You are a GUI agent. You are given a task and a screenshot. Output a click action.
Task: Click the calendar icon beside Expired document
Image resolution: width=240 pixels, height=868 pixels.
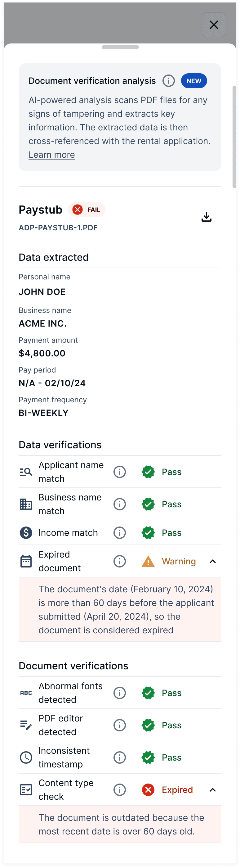point(26,561)
